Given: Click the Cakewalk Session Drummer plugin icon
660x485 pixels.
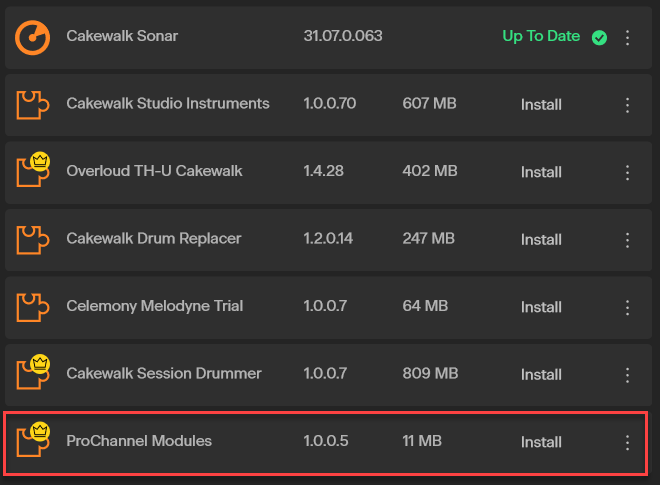Looking at the screenshot, I should 33,372.
